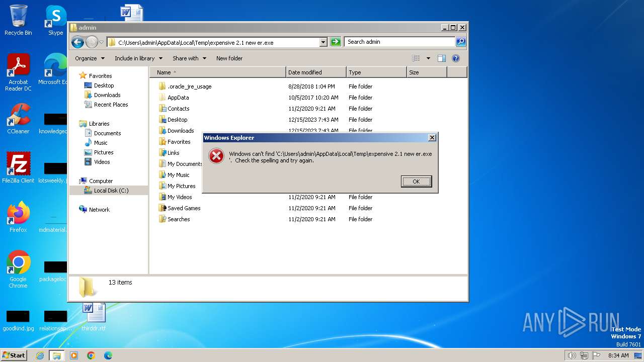
Task: Click the goodkind.jpg desktop file
Action: [x=18, y=320]
